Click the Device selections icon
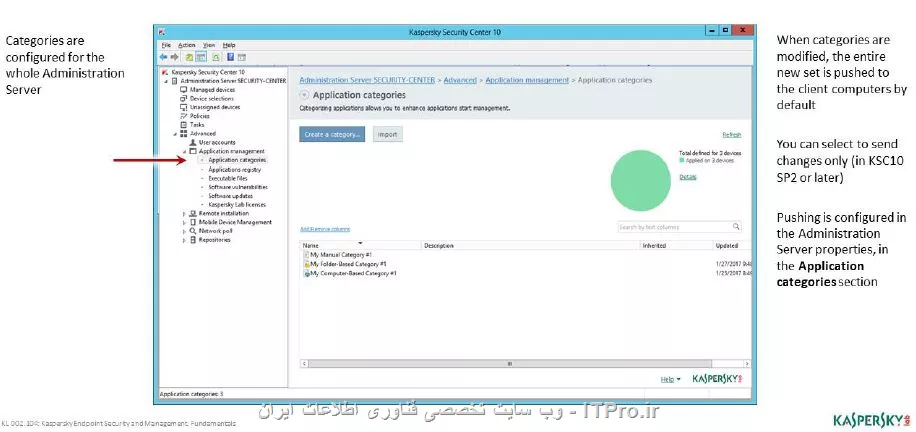Screen dimensions: 916x432 pos(184,99)
